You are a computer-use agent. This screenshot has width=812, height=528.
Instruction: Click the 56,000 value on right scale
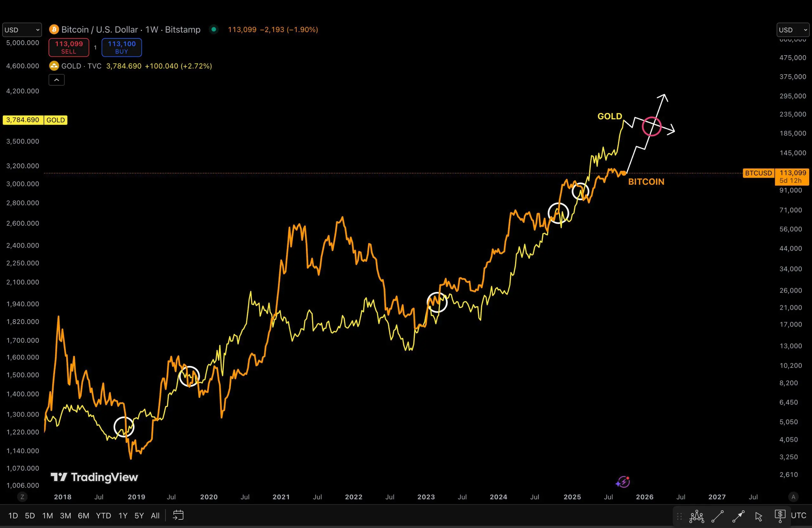coord(790,229)
